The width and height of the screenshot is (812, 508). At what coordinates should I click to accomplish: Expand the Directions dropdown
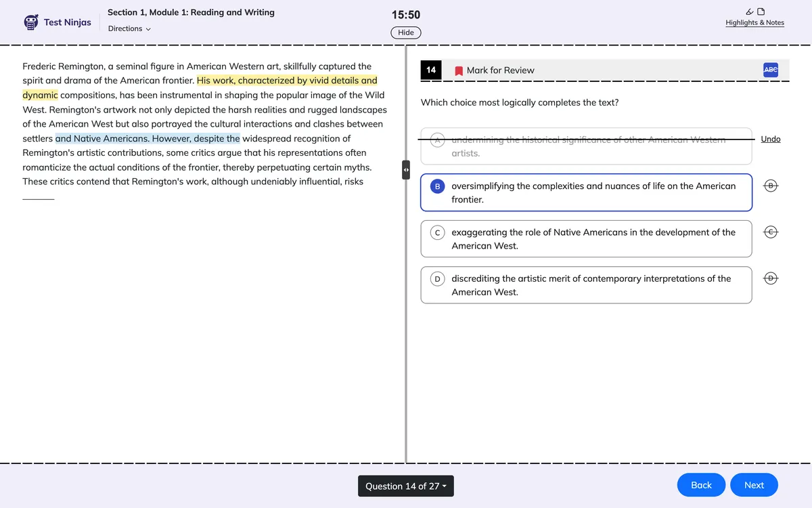click(x=129, y=28)
